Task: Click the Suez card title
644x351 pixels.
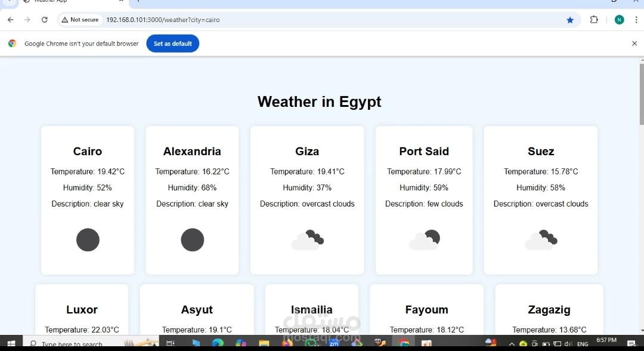Action: tap(541, 151)
